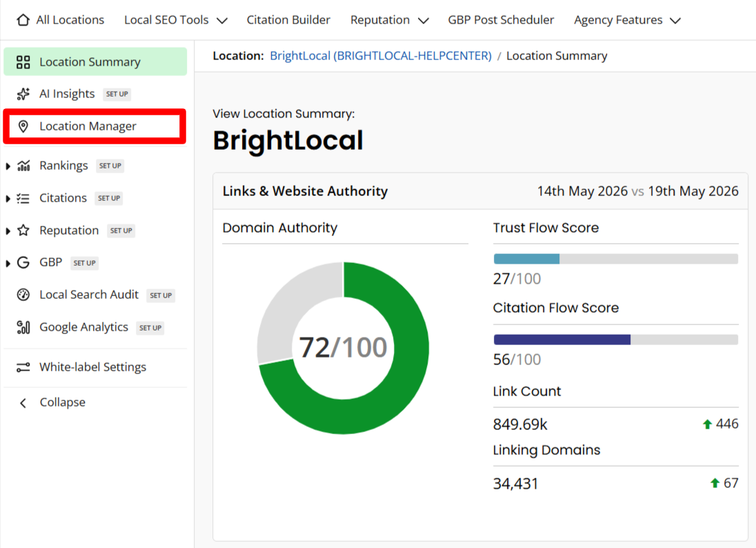Click the Trust Flow Score progress bar
Image resolution: width=756 pixels, height=548 pixels.
pyautogui.click(x=616, y=259)
